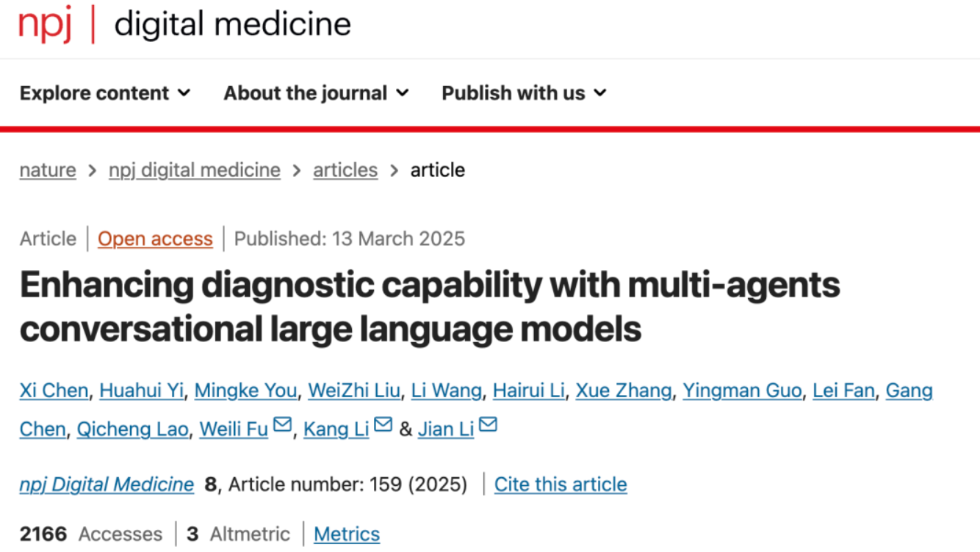Screen dimensions: 980x552
Task: Open the Open access link
Action: [x=155, y=239]
